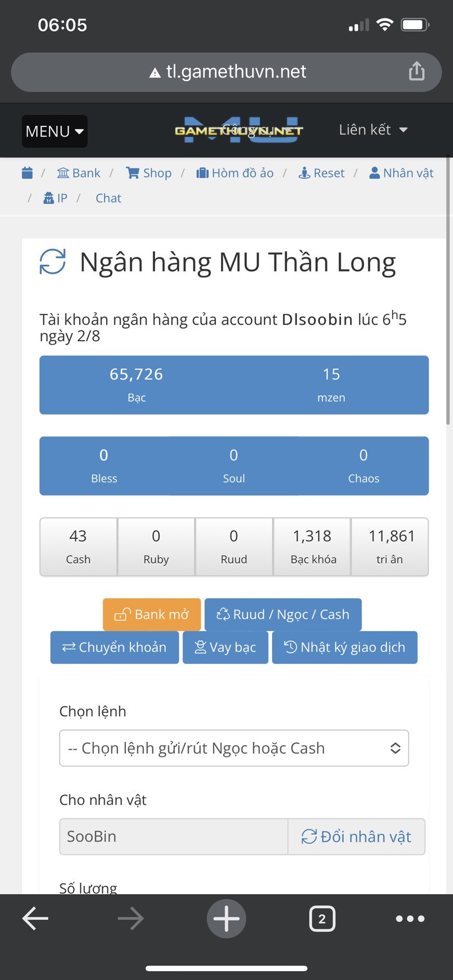This screenshot has width=453, height=980.
Task: Toggle the Bank mở lock button
Action: coord(152,614)
